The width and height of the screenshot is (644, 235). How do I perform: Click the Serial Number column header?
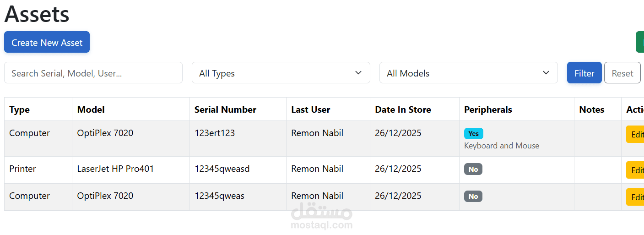point(225,109)
